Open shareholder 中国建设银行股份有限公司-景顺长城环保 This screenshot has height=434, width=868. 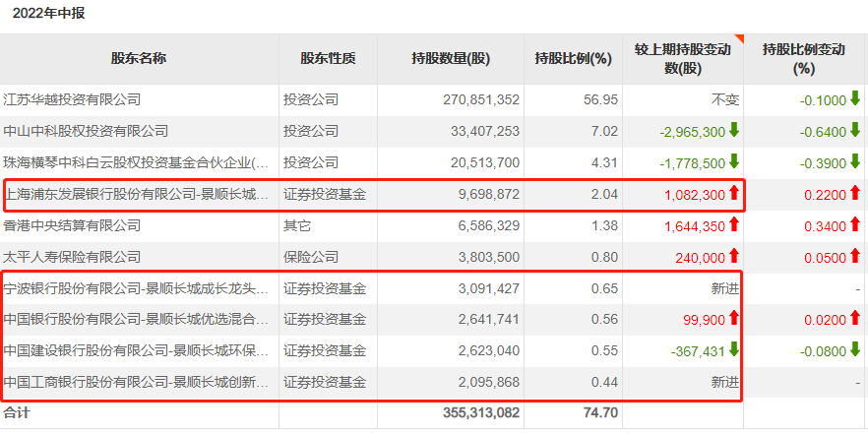(137, 351)
